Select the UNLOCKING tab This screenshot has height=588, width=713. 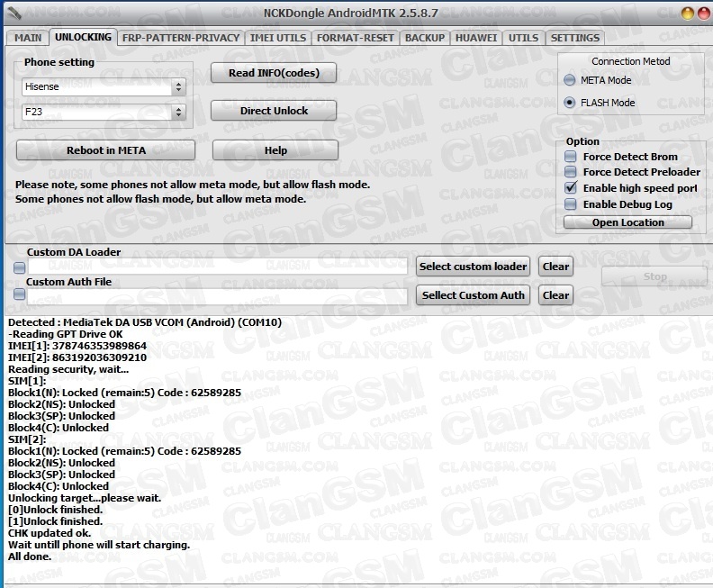(83, 37)
